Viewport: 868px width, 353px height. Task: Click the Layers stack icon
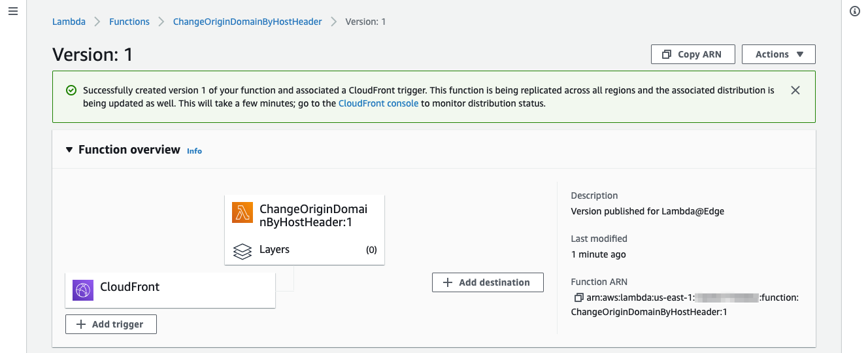(x=242, y=250)
